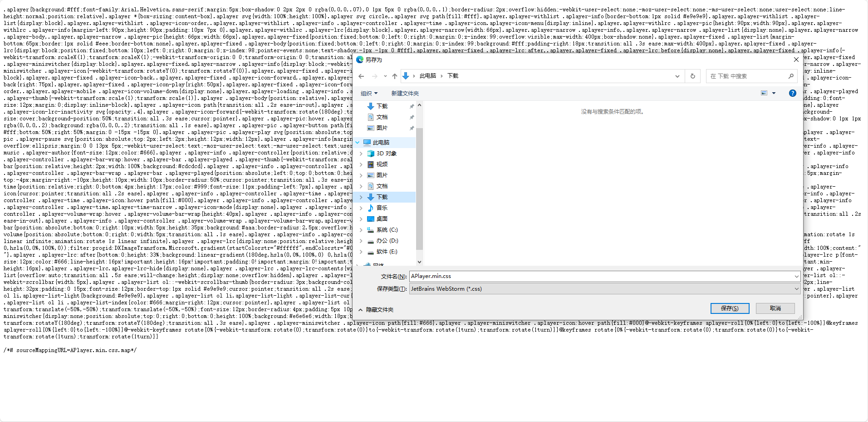Expand the 软件 (E:) drive node

(361, 252)
